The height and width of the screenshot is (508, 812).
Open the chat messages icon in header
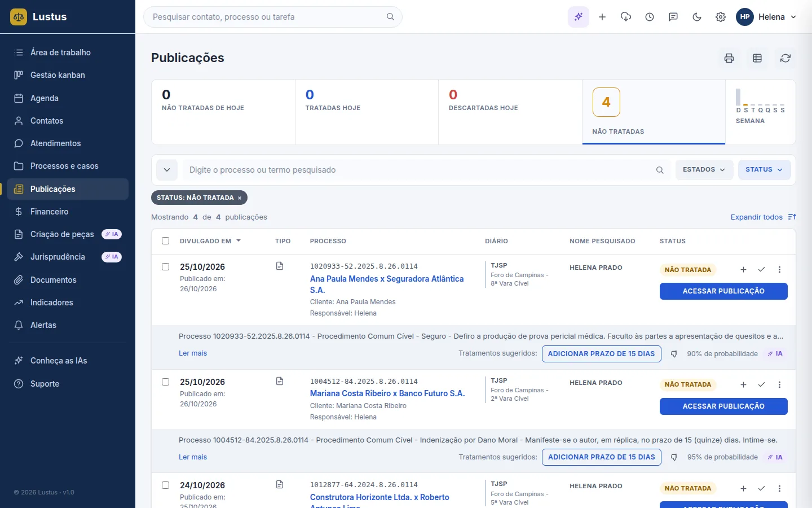point(673,17)
